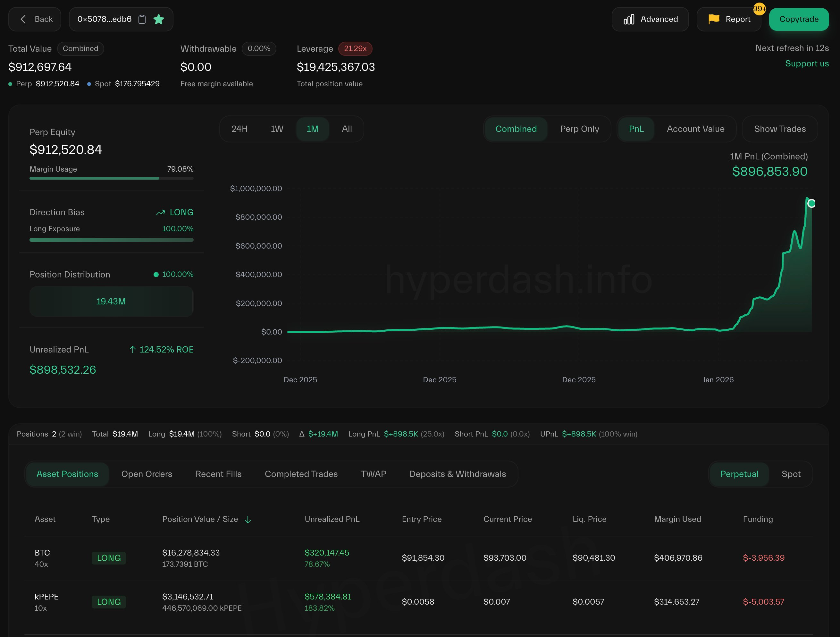Image resolution: width=840 pixels, height=637 pixels.
Task: Sort by Position Value / Size arrow
Action: click(x=248, y=520)
